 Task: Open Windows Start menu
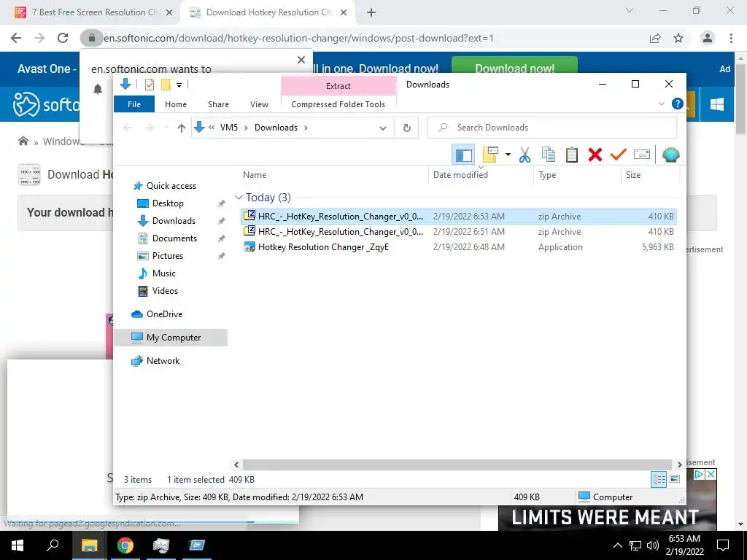pyautogui.click(x=18, y=545)
